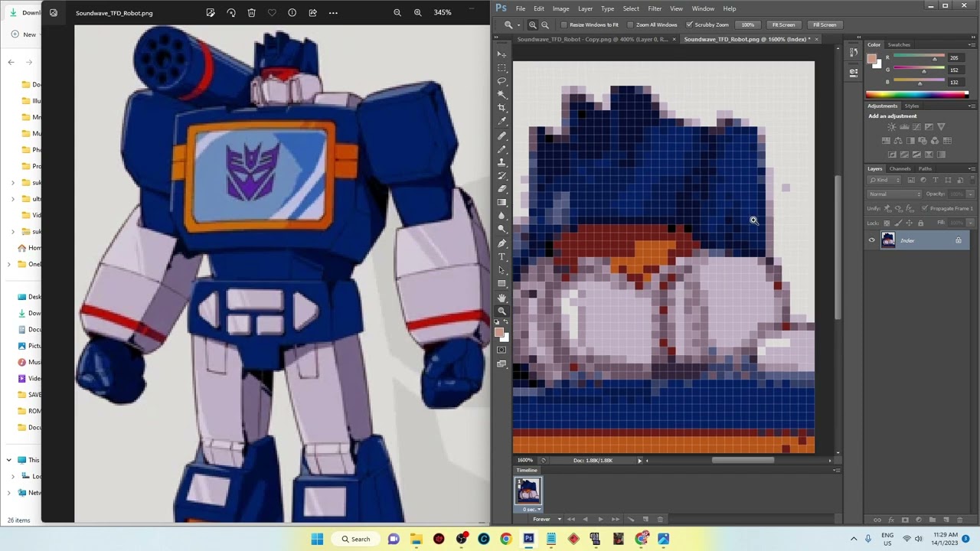
Task: Switch to the Channels tab
Action: 900,168
